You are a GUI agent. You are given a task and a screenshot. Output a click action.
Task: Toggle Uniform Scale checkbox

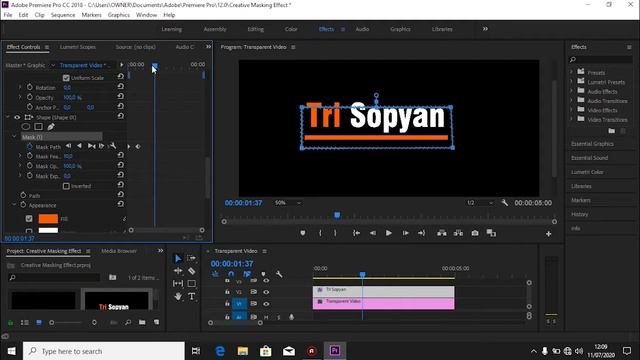click(x=66, y=78)
